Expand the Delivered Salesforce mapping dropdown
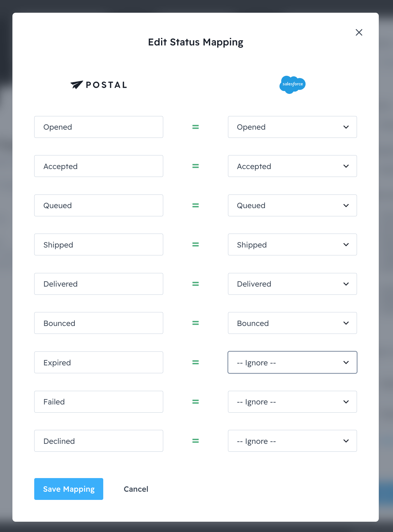 click(292, 284)
